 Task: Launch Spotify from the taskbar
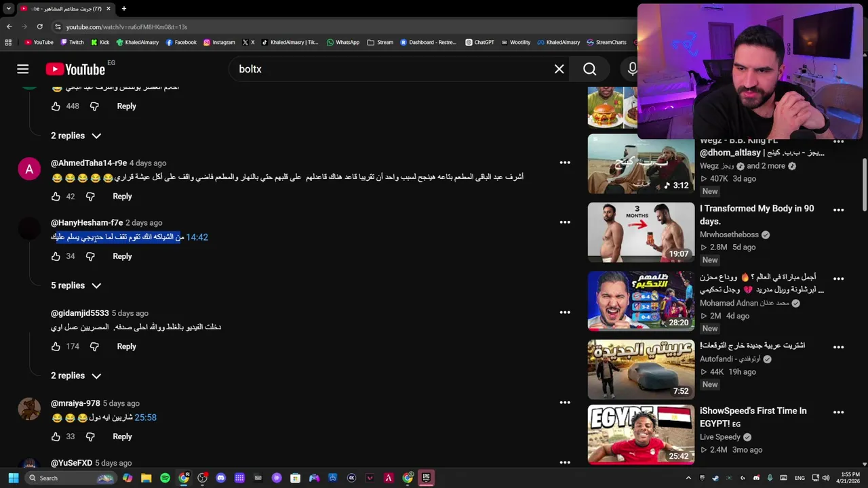[x=165, y=478]
